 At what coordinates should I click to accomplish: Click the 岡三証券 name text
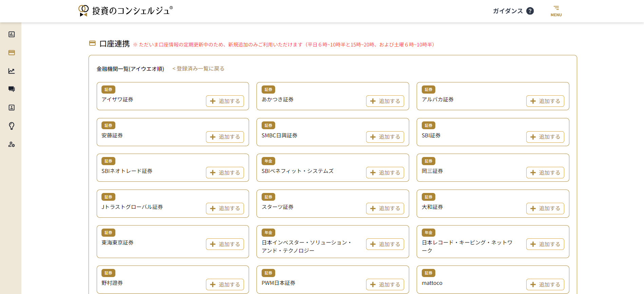point(432,171)
